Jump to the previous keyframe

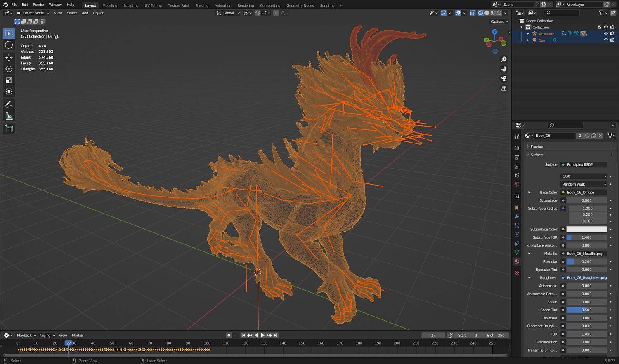(250, 335)
